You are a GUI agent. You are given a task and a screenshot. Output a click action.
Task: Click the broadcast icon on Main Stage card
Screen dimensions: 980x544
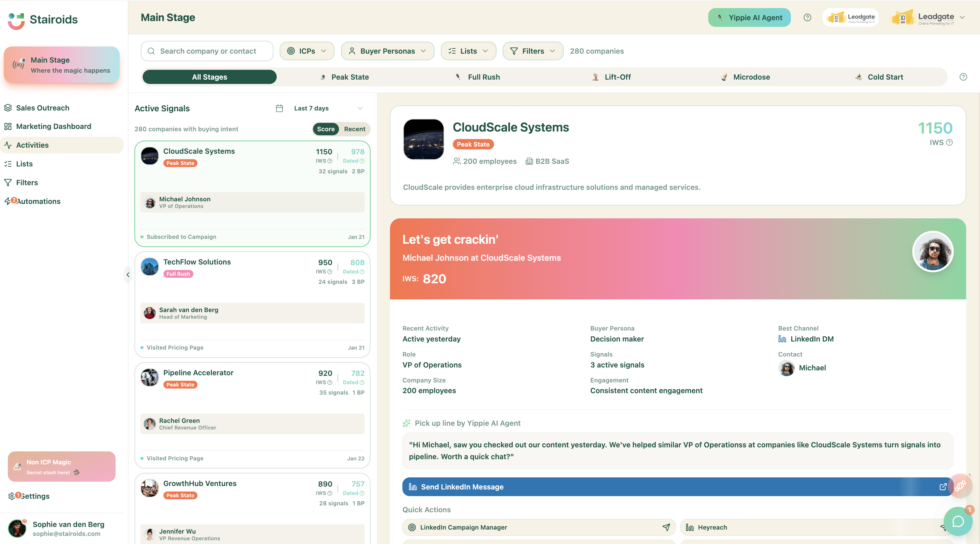point(19,64)
